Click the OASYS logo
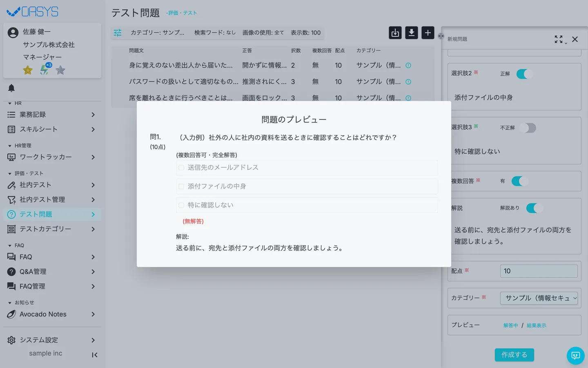This screenshot has width=588, height=368. (x=33, y=12)
